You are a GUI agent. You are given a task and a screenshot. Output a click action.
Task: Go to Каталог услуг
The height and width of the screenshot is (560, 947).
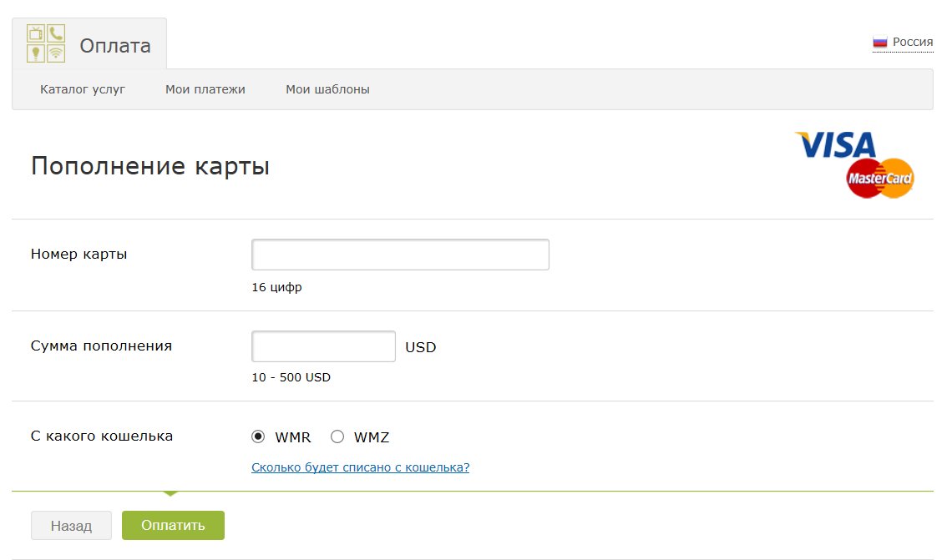click(83, 89)
